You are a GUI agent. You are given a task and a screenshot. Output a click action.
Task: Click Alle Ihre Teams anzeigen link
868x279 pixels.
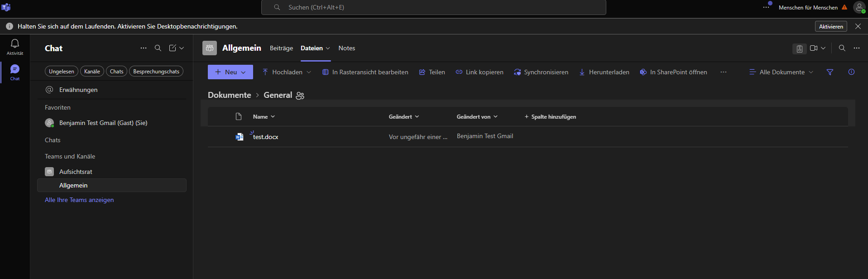(x=79, y=200)
